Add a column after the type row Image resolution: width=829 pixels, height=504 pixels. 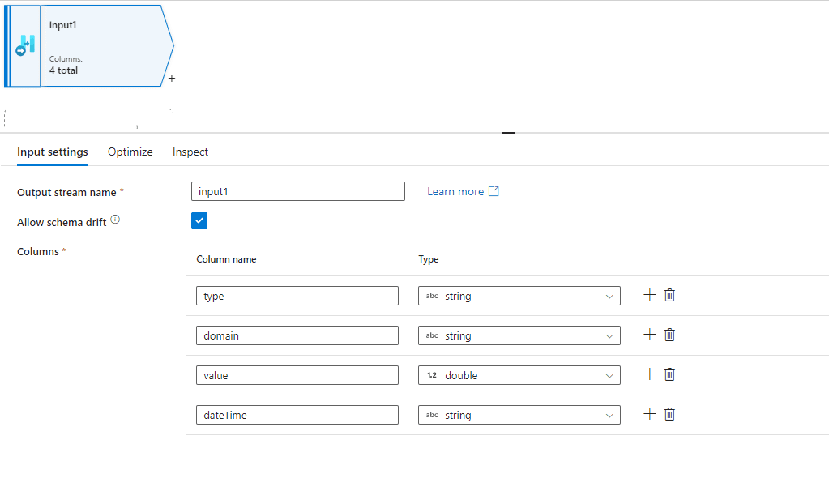pyautogui.click(x=649, y=295)
